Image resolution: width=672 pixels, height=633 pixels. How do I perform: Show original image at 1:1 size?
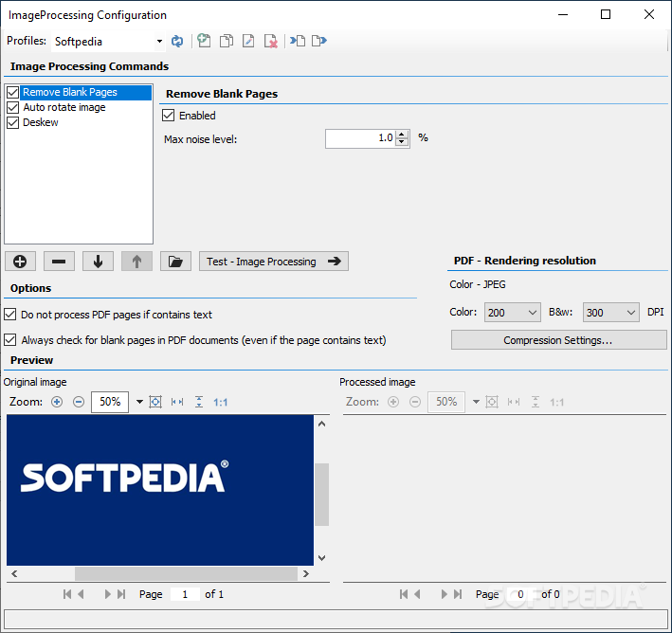pyautogui.click(x=220, y=403)
